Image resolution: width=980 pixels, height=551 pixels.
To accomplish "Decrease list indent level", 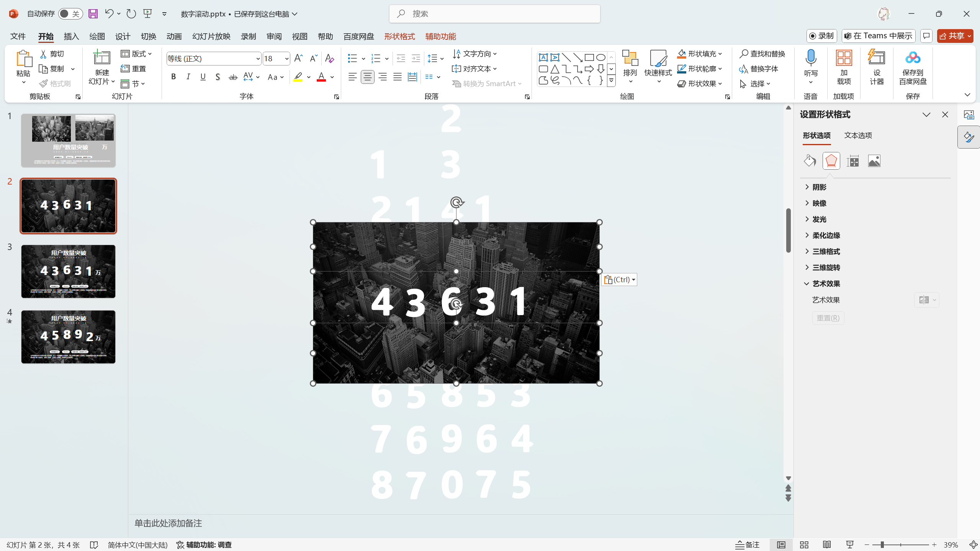I will [401, 59].
